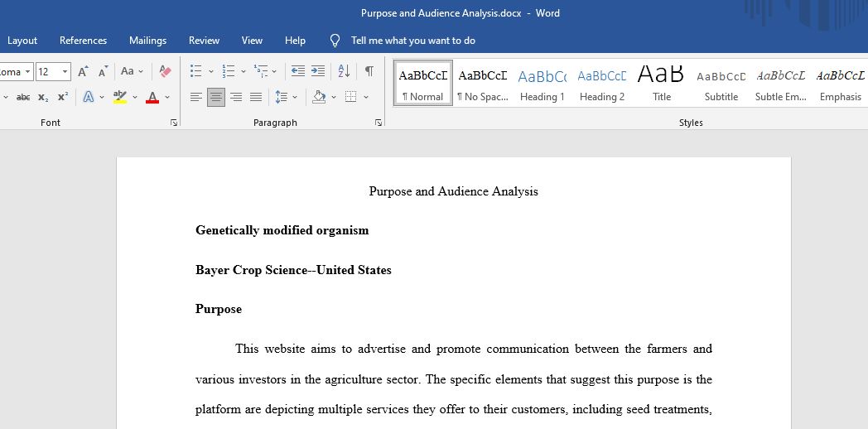Apply borders to selection
The height and width of the screenshot is (429, 868).
tap(350, 98)
